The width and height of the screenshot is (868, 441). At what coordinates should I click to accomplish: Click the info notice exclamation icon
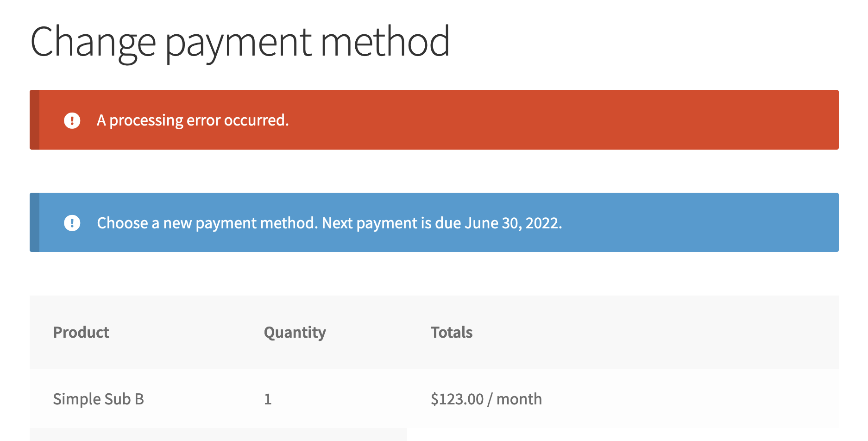tap(72, 223)
